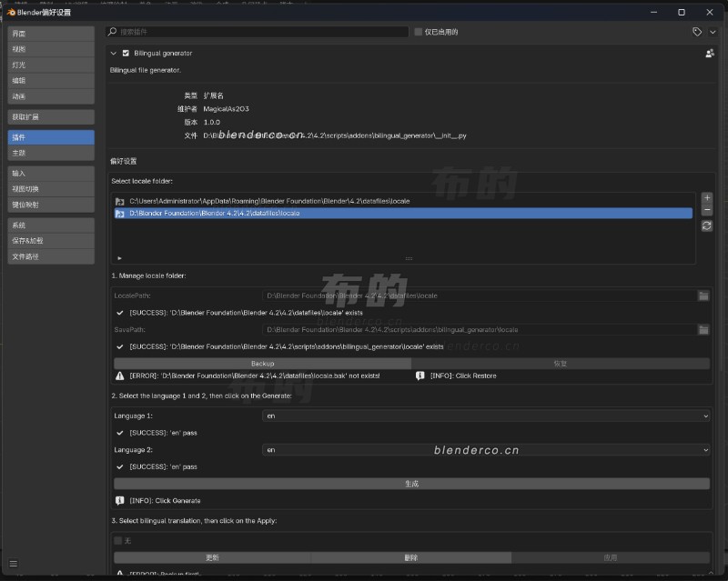
Task: Click the SavePath text field
Action: pyautogui.click(x=480, y=329)
